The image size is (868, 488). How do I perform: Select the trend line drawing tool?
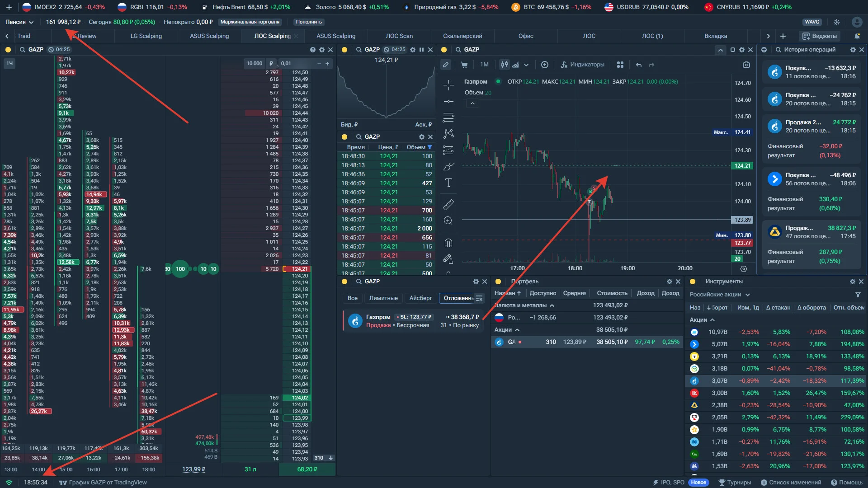(x=448, y=101)
